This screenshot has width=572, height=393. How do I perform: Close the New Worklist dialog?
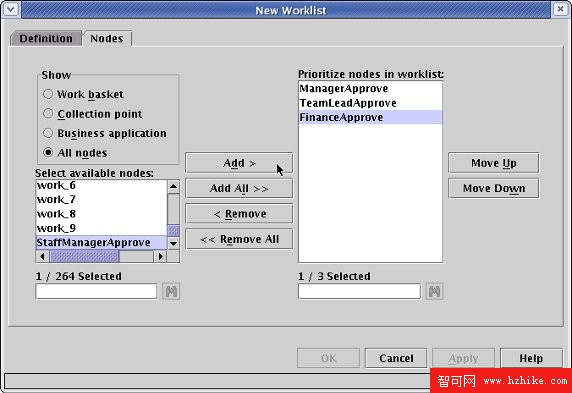560,9
